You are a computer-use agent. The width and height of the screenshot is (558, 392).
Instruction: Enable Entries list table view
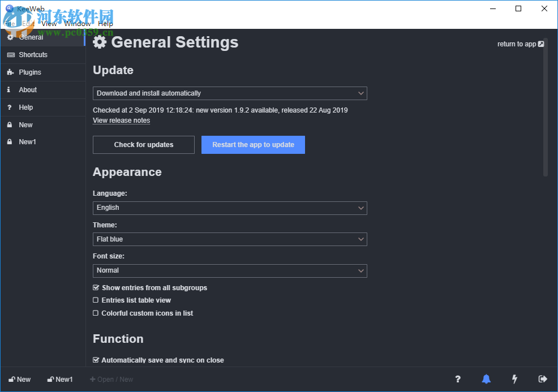[x=96, y=300]
